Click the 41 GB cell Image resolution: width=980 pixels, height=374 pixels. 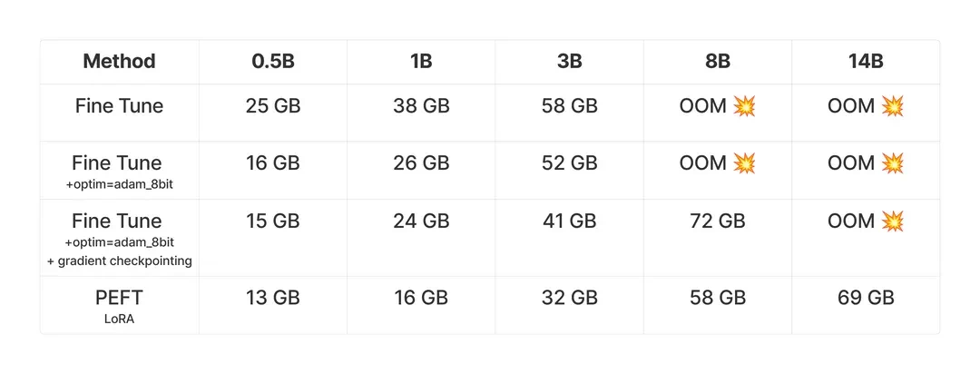click(569, 221)
